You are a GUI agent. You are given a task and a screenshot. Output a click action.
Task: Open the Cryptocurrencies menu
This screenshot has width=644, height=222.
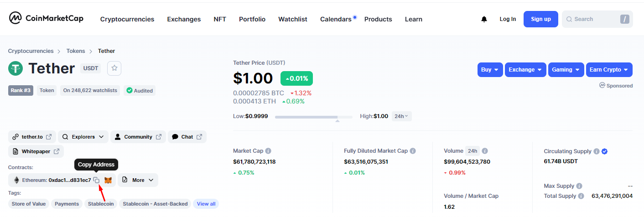pos(127,19)
